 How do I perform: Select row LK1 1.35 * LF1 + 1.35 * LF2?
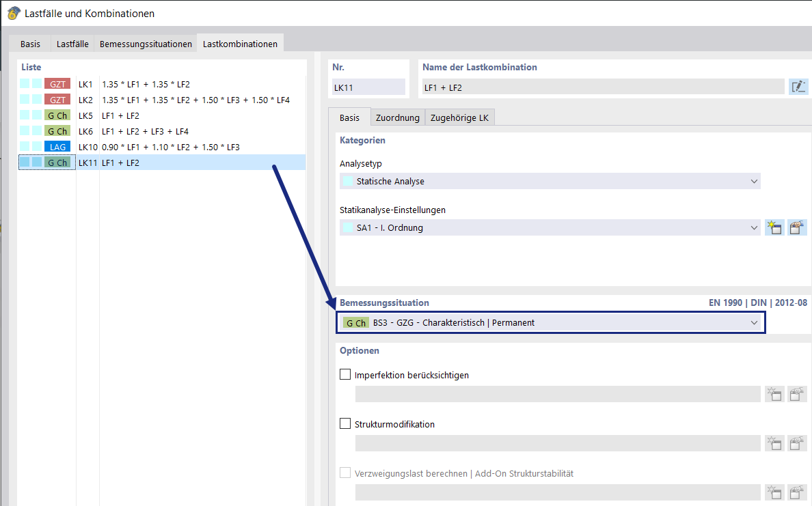tap(162, 85)
